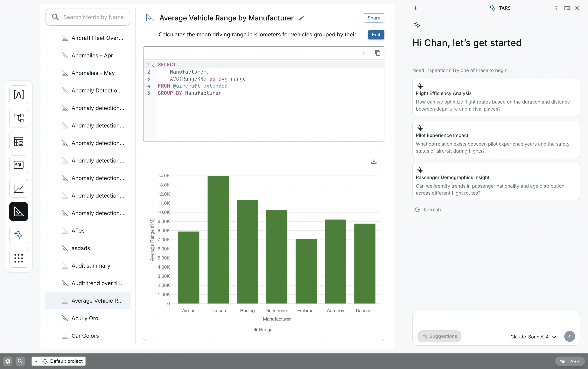588x369 pixels.
Task: Toggle the TARS panel from status bar
Action: coord(570,361)
